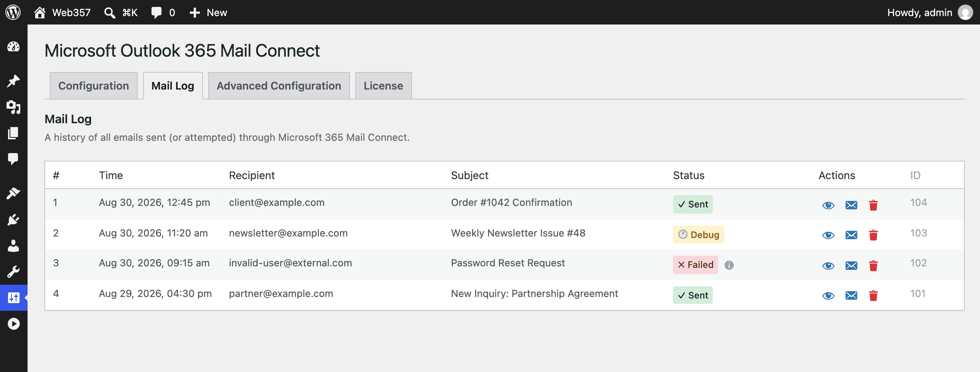Click the Subject column header

click(x=470, y=175)
